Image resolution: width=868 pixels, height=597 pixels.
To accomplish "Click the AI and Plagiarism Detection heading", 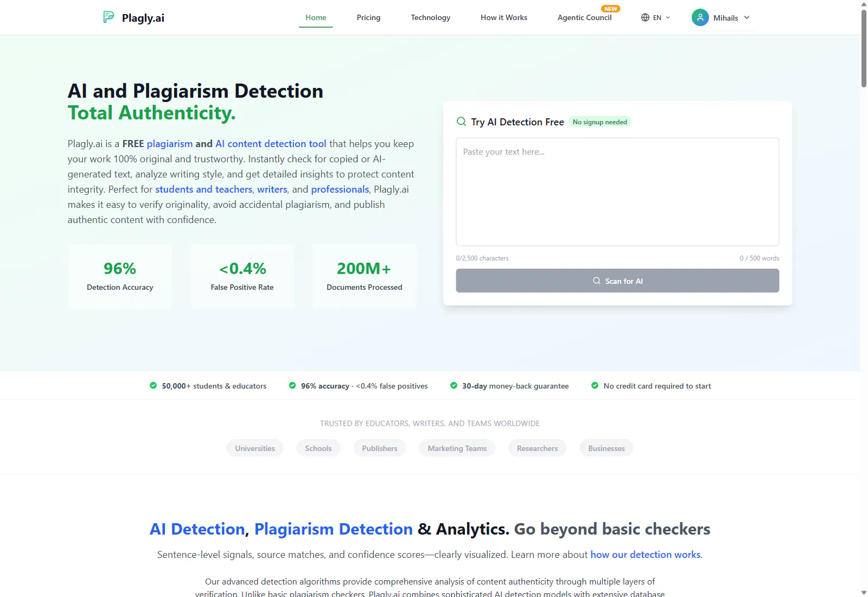I will pos(195,91).
